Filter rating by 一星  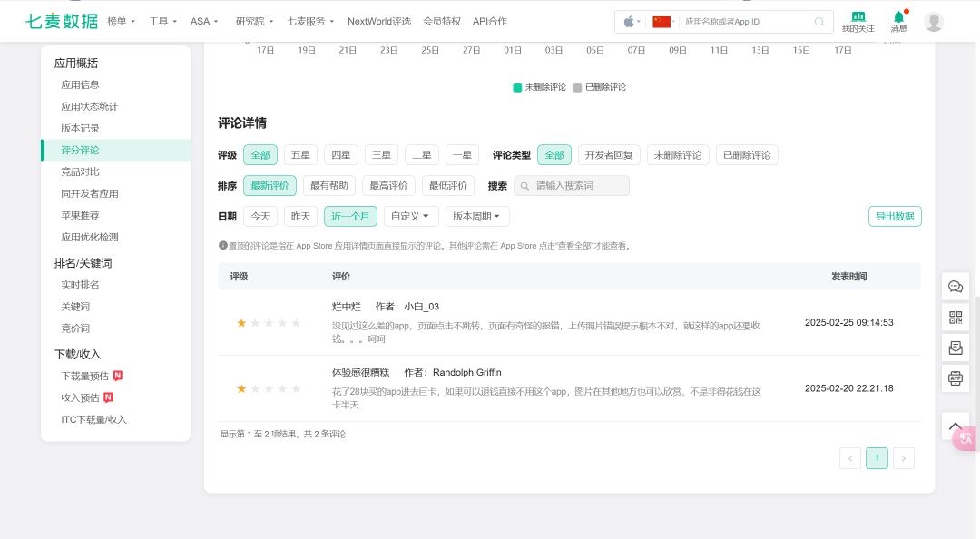click(462, 155)
